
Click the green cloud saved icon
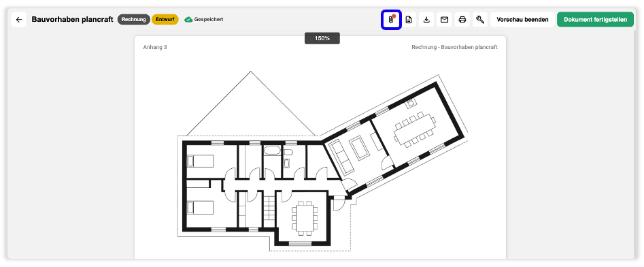pos(188,20)
